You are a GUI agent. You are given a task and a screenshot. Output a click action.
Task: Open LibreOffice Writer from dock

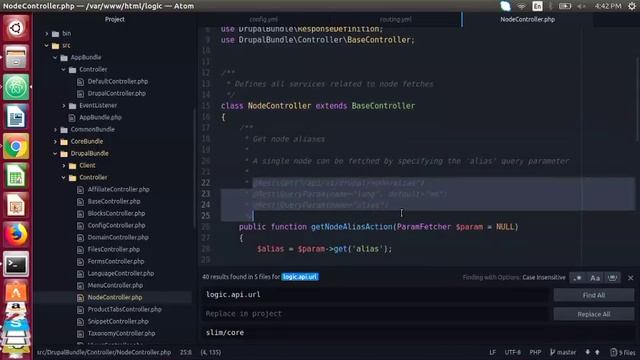click(x=16, y=116)
